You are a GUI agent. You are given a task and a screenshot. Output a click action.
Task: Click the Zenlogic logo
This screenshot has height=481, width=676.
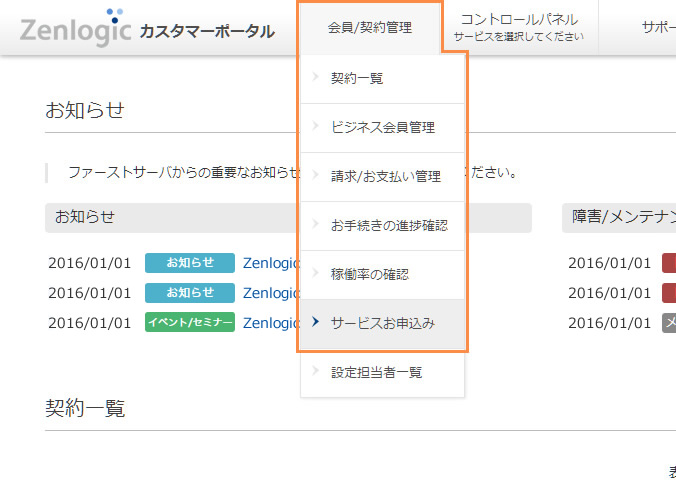coord(75,29)
